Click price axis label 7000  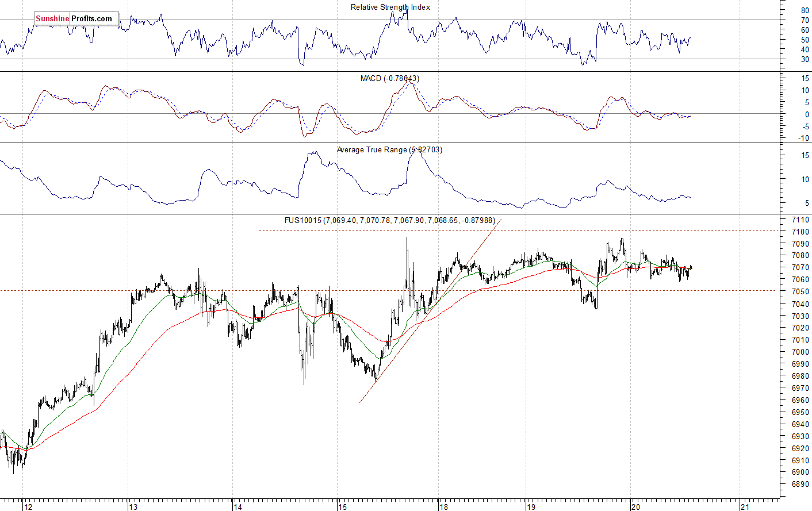tap(800, 352)
